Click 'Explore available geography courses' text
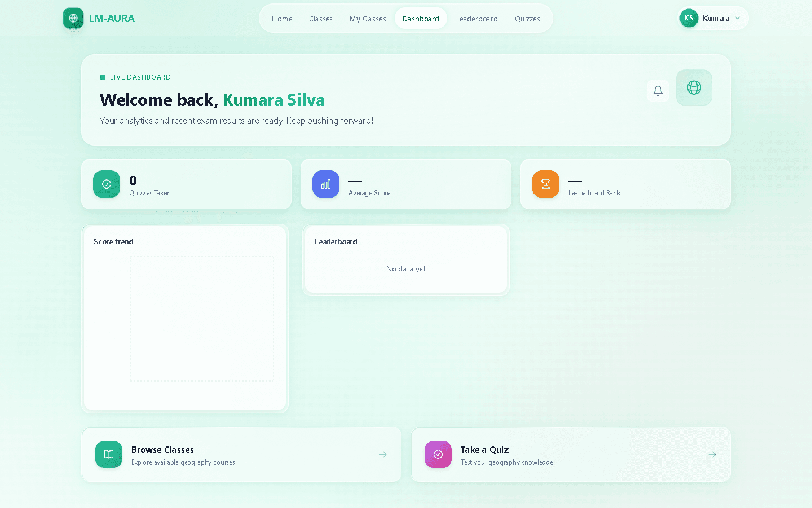This screenshot has height=508, width=812. pos(183,462)
